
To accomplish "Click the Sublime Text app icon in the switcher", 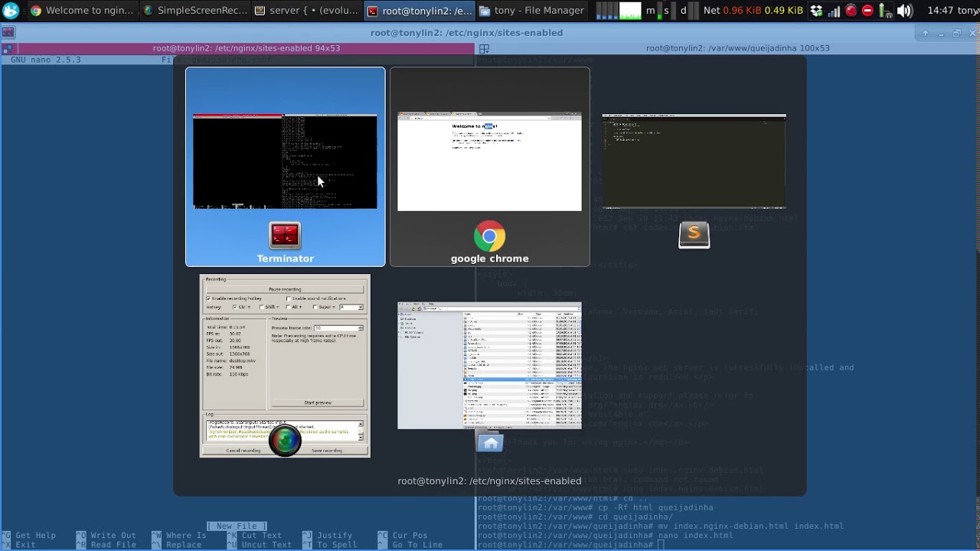I will [x=694, y=236].
